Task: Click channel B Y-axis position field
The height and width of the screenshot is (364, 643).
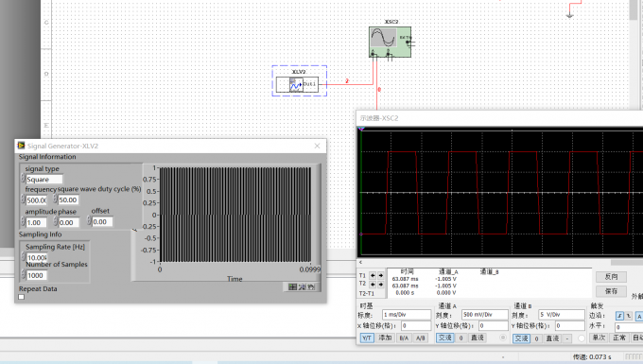Action: [x=569, y=325]
